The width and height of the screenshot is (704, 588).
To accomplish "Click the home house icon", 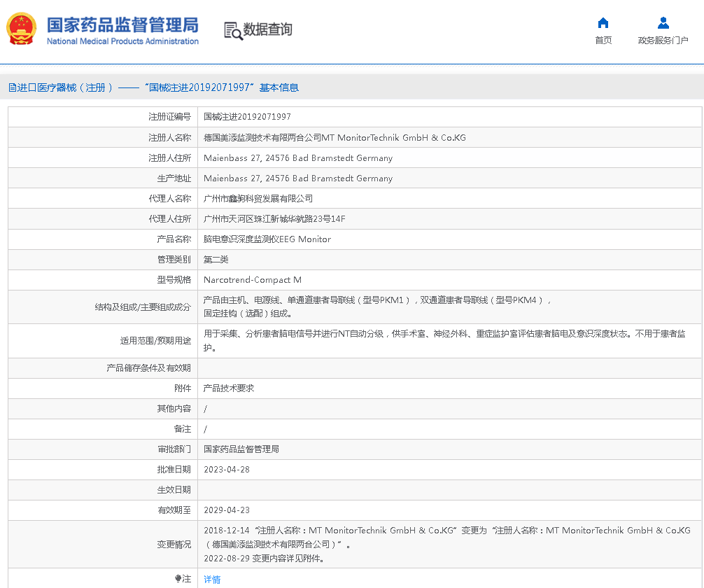I will pyautogui.click(x=603, y=23).
